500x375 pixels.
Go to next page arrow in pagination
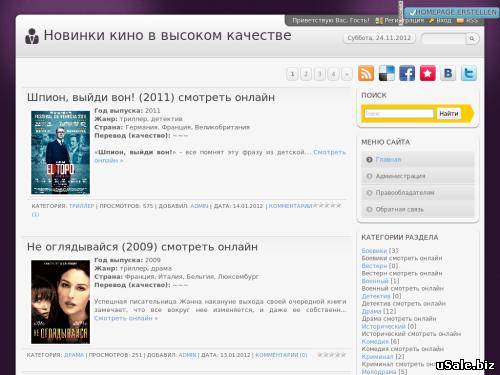[347, 74]
